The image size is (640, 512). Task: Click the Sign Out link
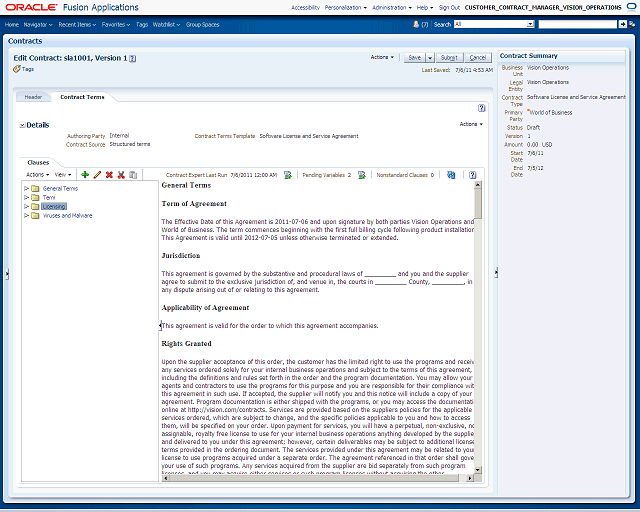449,7
